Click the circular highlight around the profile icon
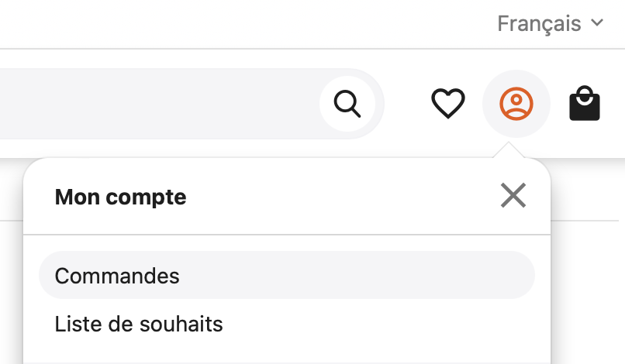This screenshot has width=625, height=364. point(516,104)
